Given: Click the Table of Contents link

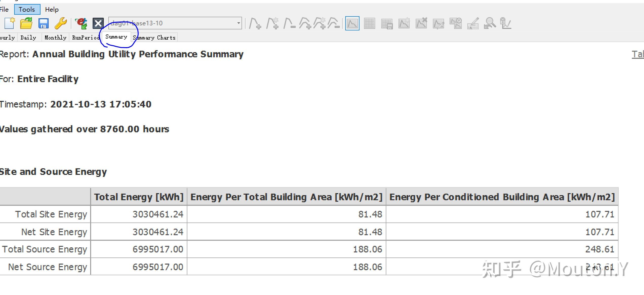Looking at the screenshot, I should (x=637, y=54).
